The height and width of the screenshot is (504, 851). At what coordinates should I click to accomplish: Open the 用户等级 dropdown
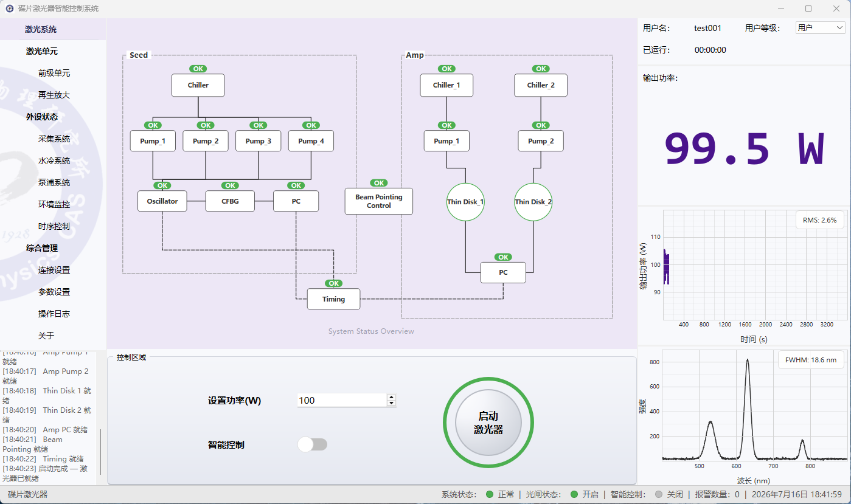click(x=820, y=28)
